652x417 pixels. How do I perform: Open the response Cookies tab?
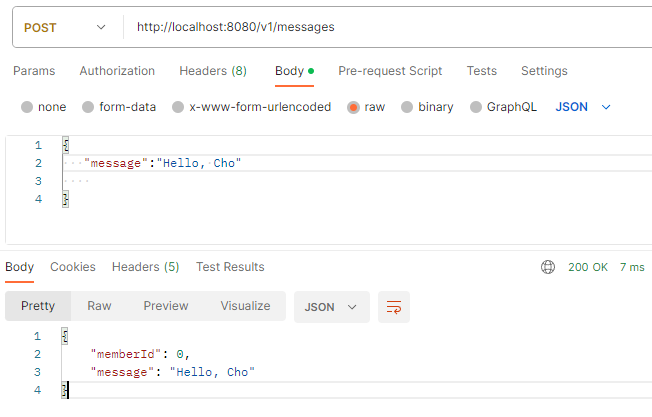pos(73,267)
